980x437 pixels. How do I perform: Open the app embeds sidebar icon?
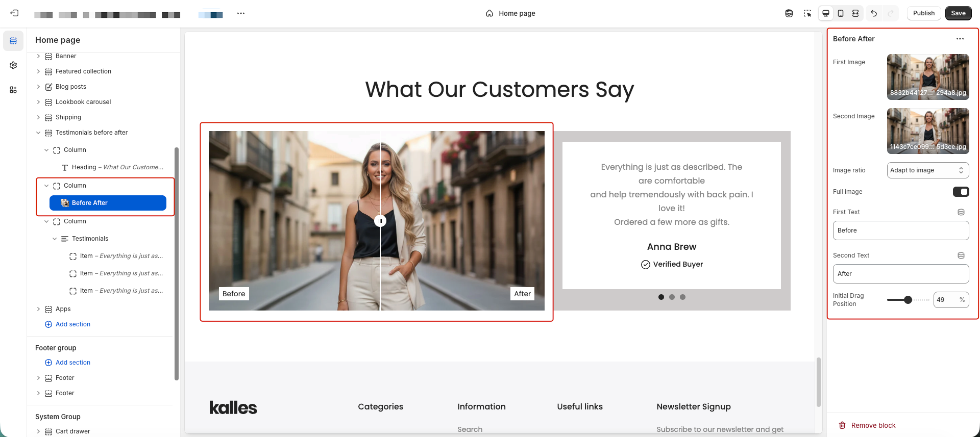pos(13,90)
